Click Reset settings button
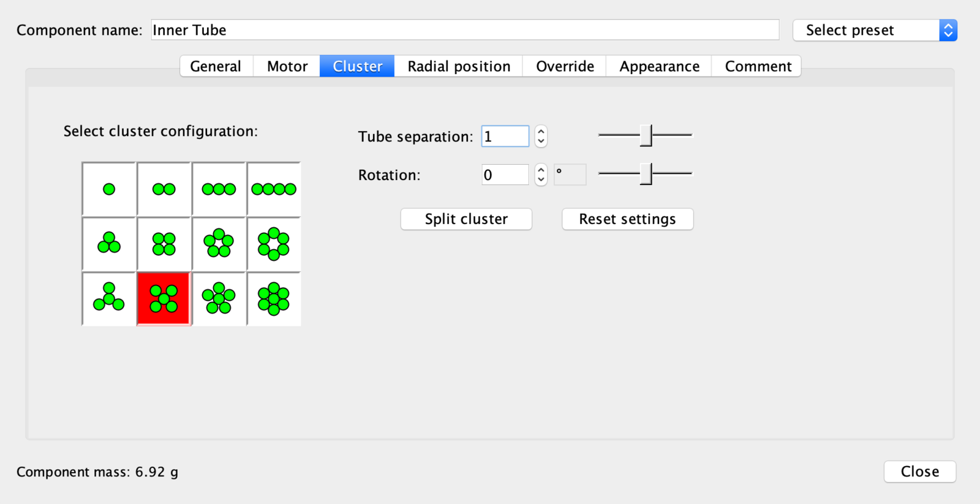 [x=627, y=219]
